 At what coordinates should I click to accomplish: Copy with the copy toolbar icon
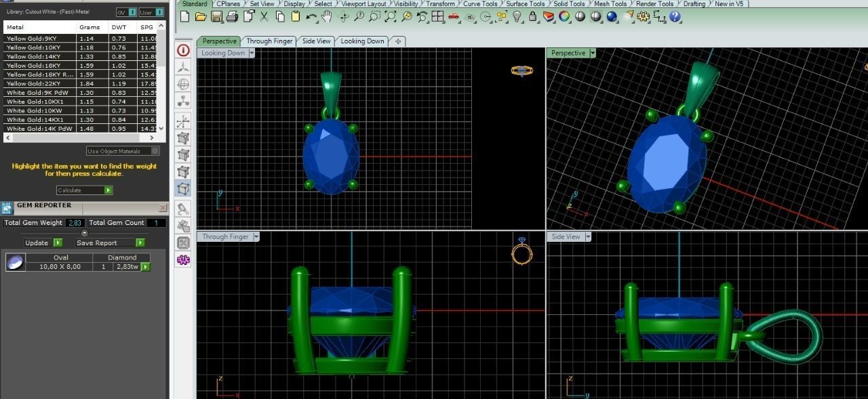[x=279, y=17]
